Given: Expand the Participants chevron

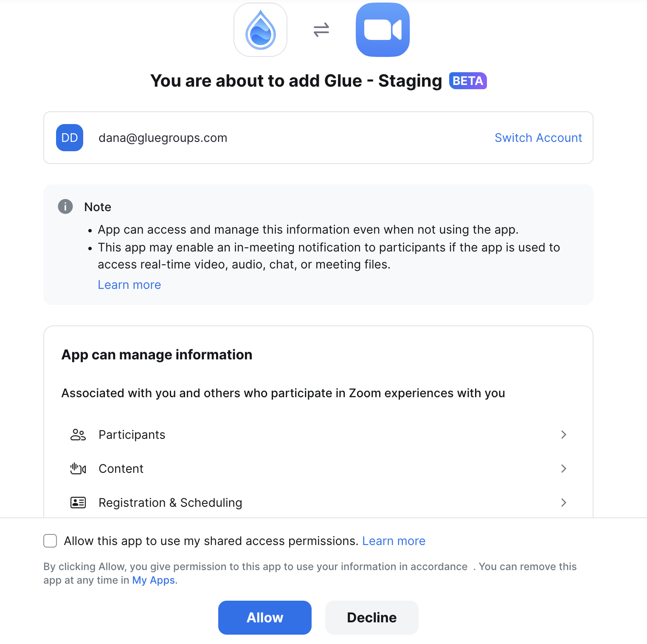Looking at the screenshot, I should click(x=564, y=435).
